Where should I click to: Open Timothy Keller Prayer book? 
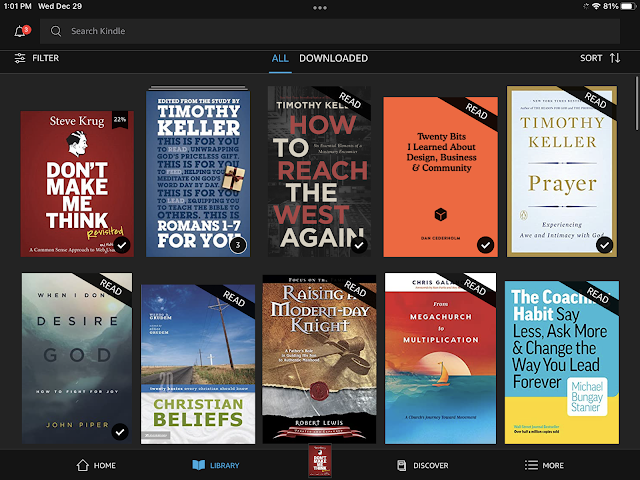point(562,171)
